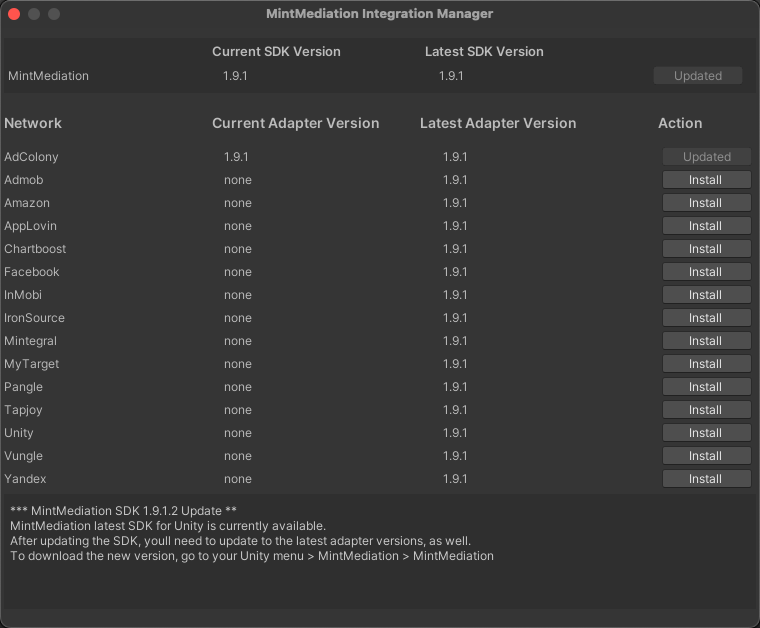Select the InMobi network name
This screenshot has height=628, width=760.
point(23,295)
